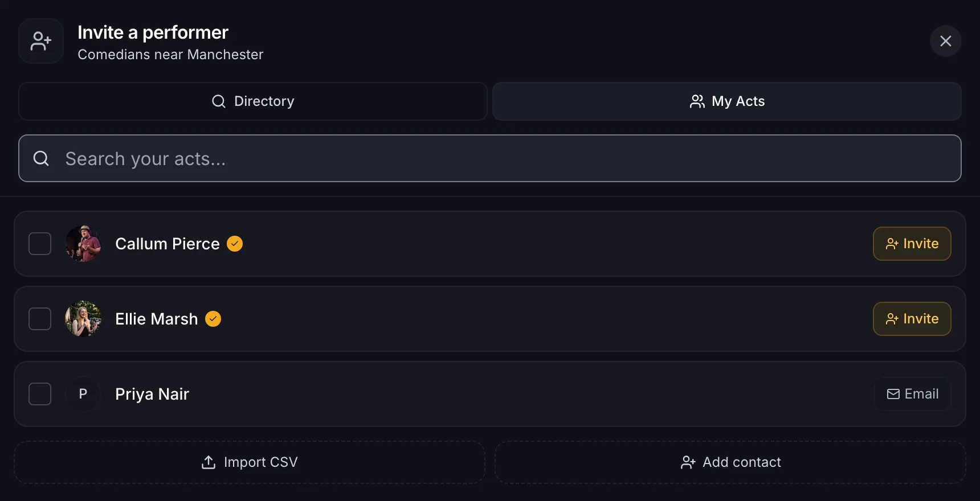This screenshot has height=501, width=980.
Task: Click Callum Pierce's verified badge
Action: coord(235,244)
